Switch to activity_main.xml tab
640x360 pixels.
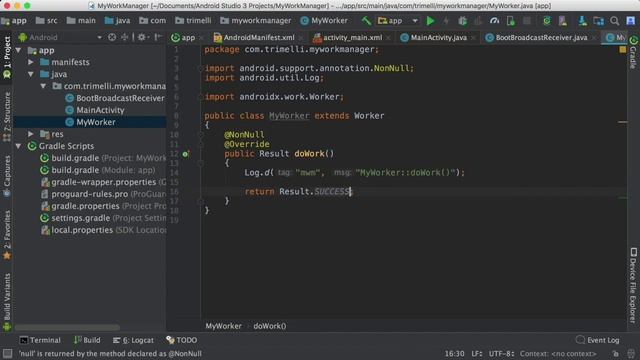pos(353,38)
